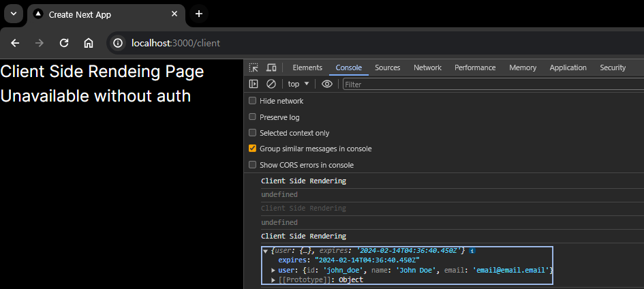Click the console Filter input field
This screenshot has width=644, height=289.
[x=493, y=84]
